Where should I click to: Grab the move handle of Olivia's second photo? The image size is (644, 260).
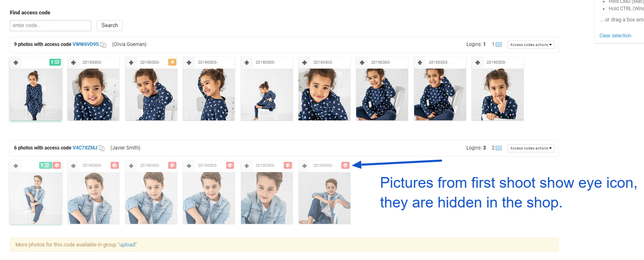coord(73,62)
